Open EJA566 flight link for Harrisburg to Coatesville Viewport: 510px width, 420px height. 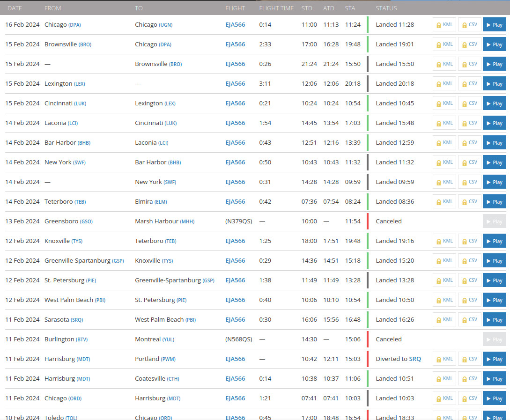pyautogui.click(x=235, y=379)
